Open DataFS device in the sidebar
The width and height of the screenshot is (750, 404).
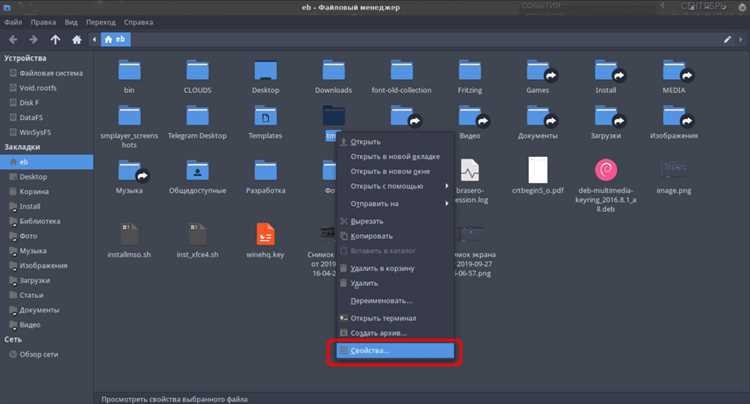(47, 118)
